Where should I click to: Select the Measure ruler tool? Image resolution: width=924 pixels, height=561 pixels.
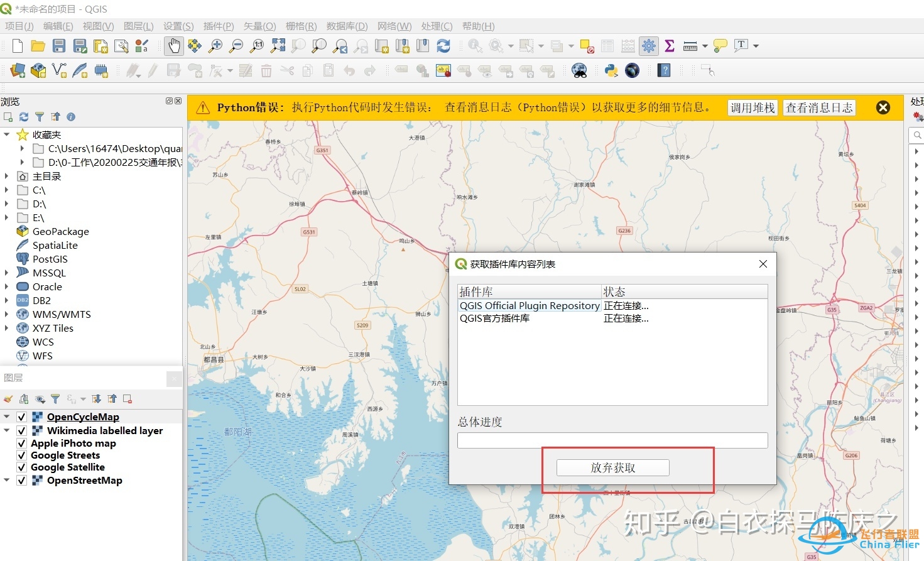[690, 46]
